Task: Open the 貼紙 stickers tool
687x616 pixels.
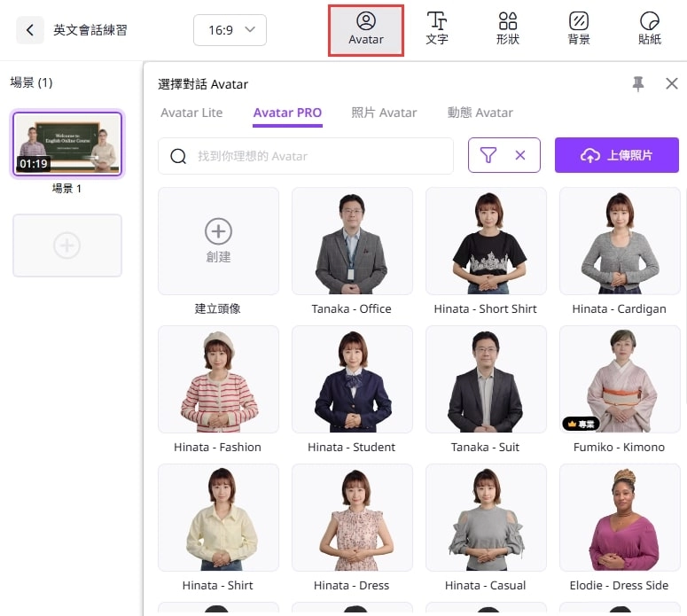Action: pyautogui.click(x=650, y=29)
